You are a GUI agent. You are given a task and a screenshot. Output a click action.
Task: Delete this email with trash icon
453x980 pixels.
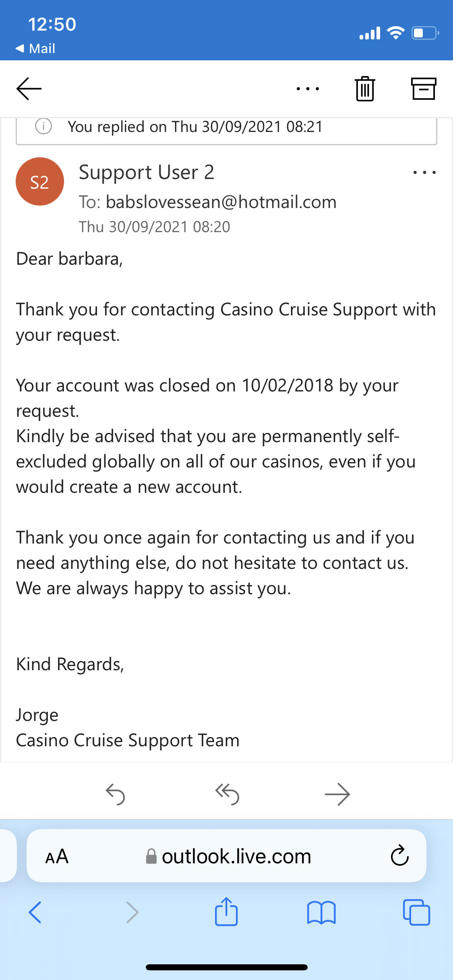365,89
